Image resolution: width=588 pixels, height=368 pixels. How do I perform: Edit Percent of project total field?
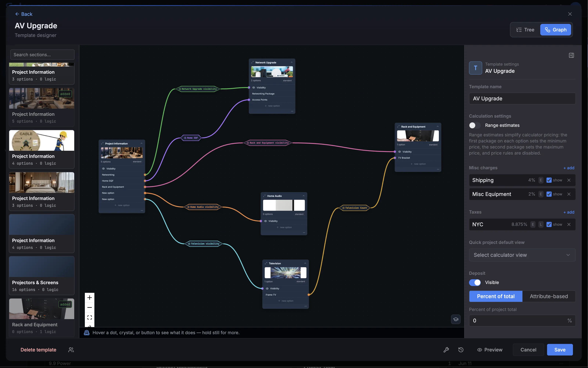pyautogui.click(x=522, y=321)
